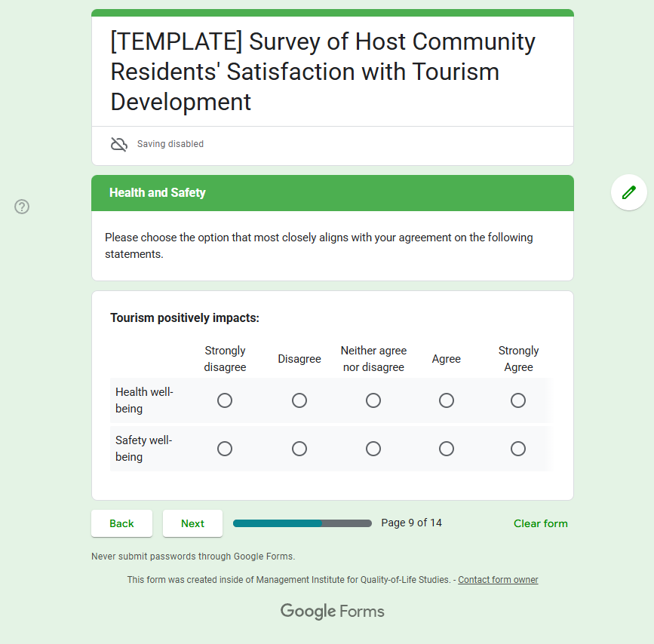Click the pencil edit form icon
Screen dimensions: 654x644
click(x=628, y=192)
